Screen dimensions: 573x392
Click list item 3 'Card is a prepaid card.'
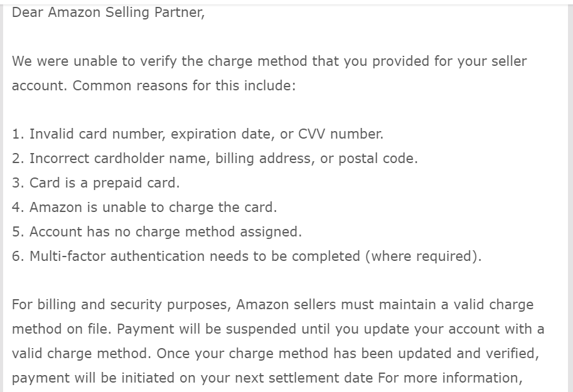point(96,183)
